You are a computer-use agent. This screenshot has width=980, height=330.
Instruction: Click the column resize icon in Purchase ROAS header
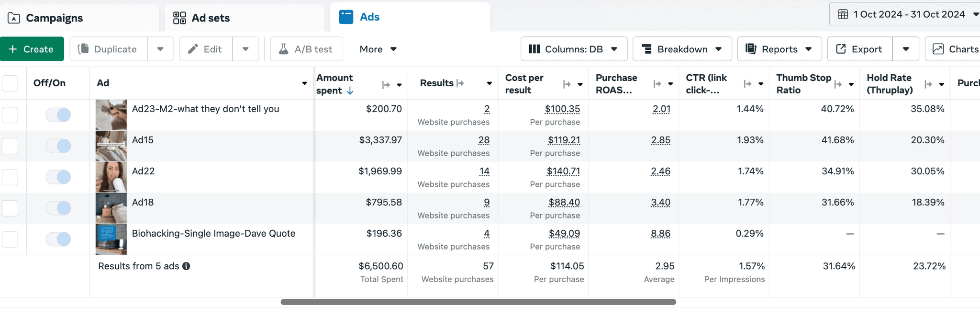coord(657,84)
